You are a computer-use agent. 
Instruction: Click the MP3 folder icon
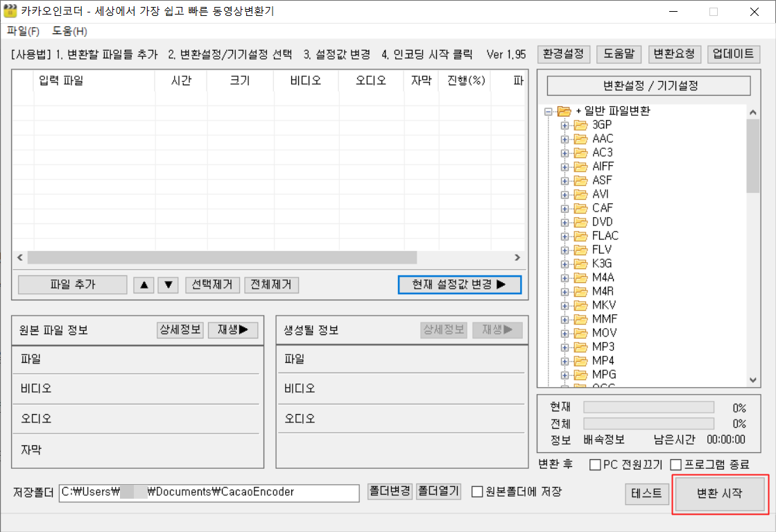(x=580, y=346)
